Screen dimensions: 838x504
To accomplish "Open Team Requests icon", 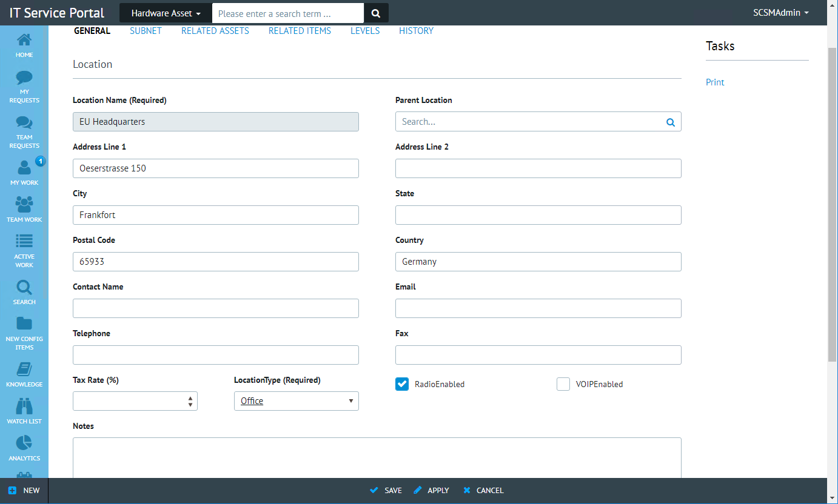I will click(24, 131).
